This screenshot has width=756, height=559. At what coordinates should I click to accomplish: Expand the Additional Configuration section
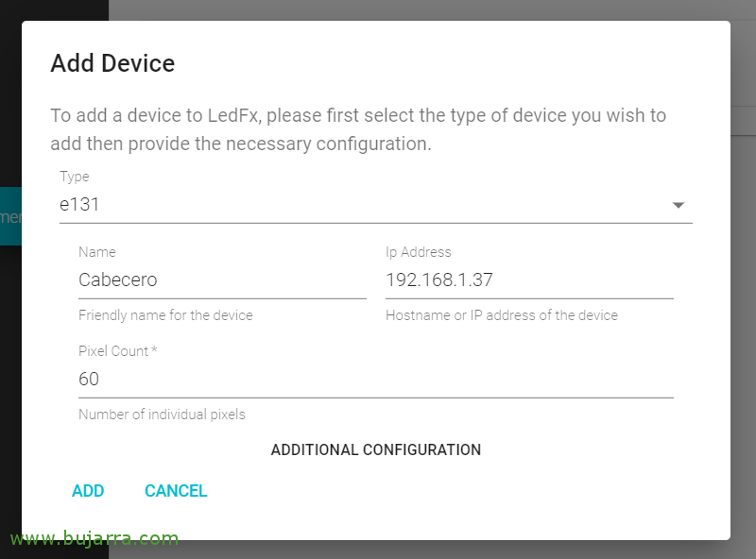coord(376,449)
